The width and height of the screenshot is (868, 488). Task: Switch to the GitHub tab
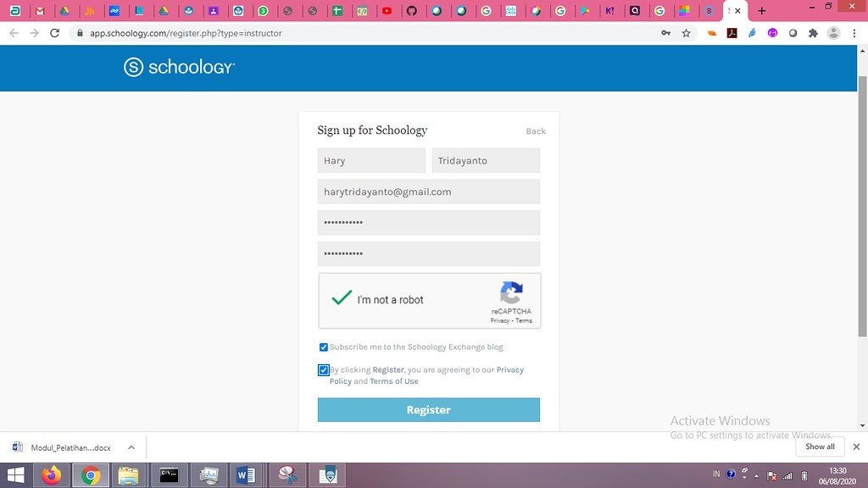pos(412,10)
